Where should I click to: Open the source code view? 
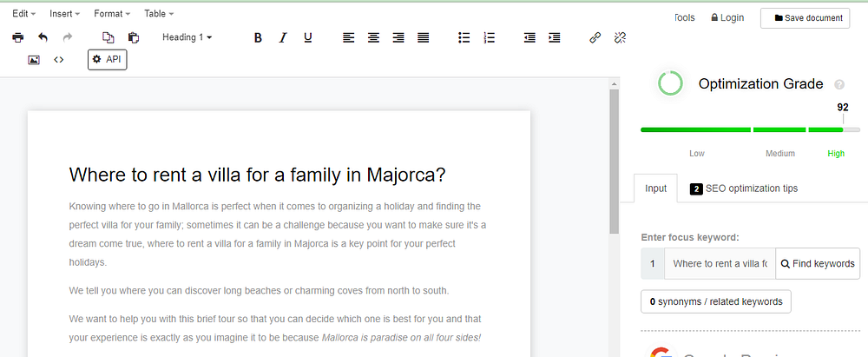[x=59, y=60]
